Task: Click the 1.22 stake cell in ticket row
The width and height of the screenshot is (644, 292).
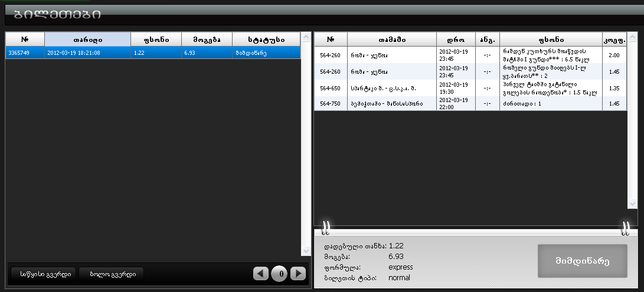Action: [x=156, y=53]
